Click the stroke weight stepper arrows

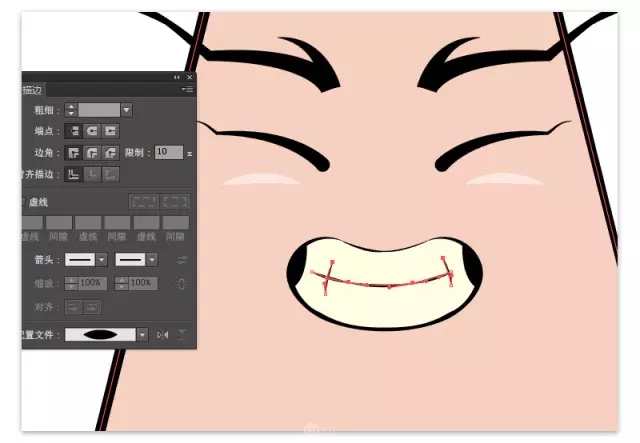tap(70, 109)
